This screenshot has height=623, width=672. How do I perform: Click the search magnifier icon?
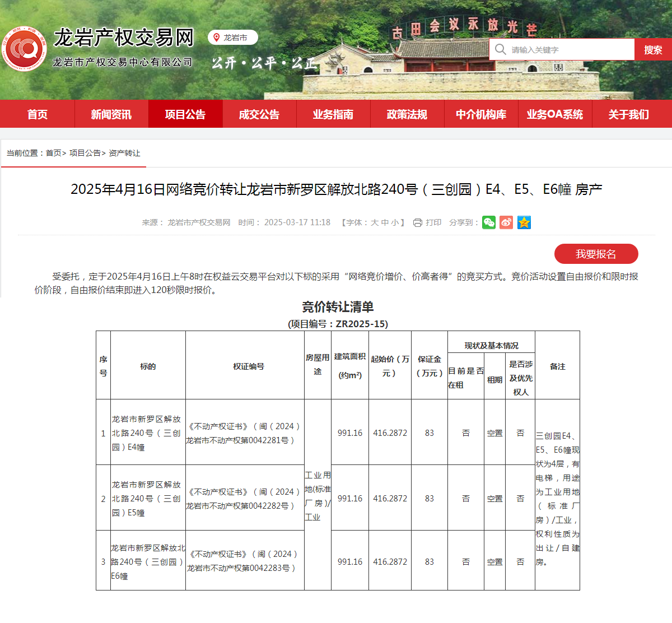(500, 49)
